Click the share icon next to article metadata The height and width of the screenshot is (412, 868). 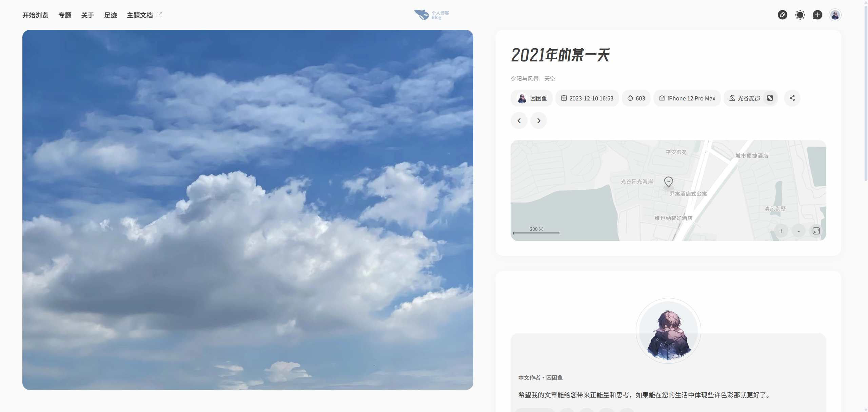pyautogui.click(x=792, y=98)
